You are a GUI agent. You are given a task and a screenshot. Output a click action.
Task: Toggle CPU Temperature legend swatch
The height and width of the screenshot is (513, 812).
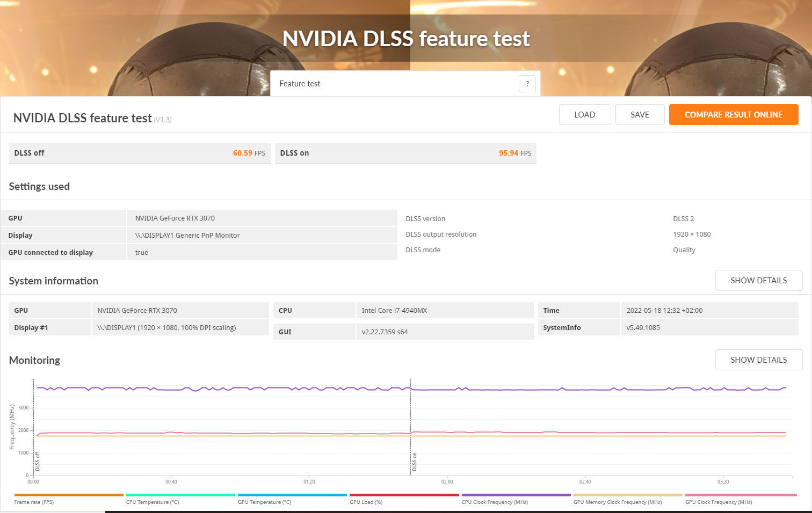(180, 495)
